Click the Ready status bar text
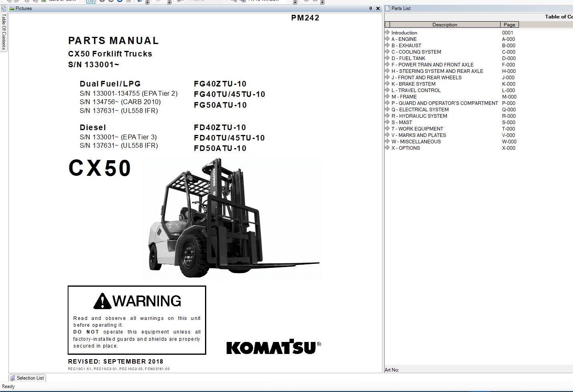This screenshot has width=573, height=392. pyautogui.click(x=8, y=386)
